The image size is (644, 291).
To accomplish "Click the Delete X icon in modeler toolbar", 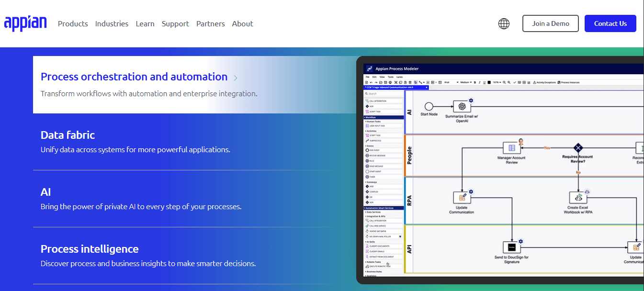I will pos(396,82).
